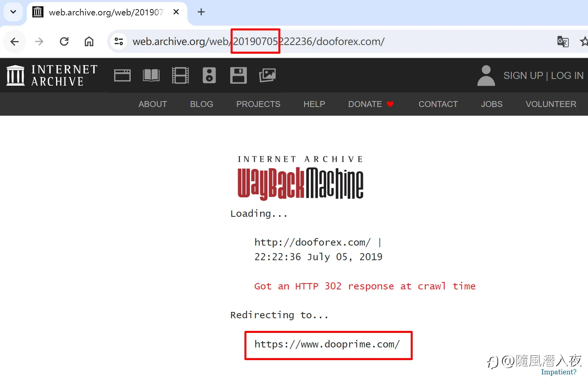Open the tab search dropdown arrow
The height and width of the screenshot is (383, 588).
tap(13, 12)
